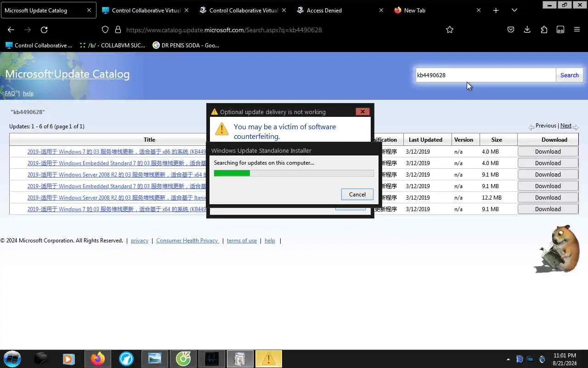Image resolution: width=588 pixels, height=368 pixels.
Task: Go back using the browser back arrow
Action: click(11, 29)
